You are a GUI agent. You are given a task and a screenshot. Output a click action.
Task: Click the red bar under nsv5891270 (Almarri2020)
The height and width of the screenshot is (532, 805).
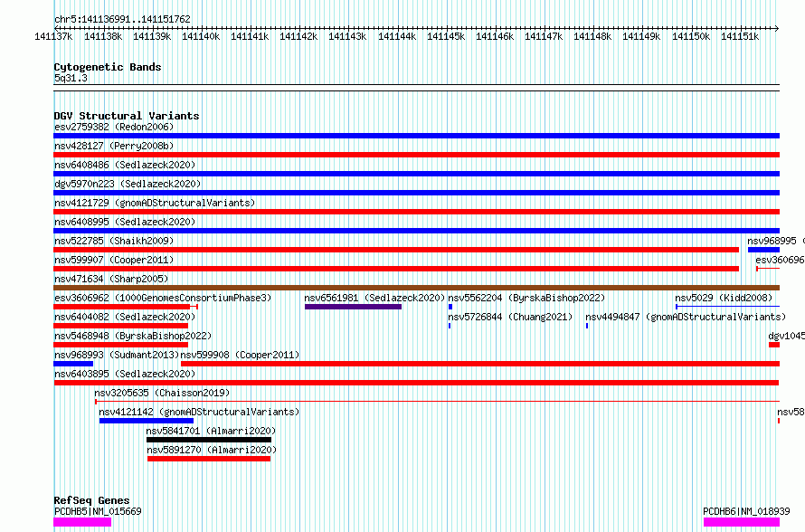click(x=209, y=459)
